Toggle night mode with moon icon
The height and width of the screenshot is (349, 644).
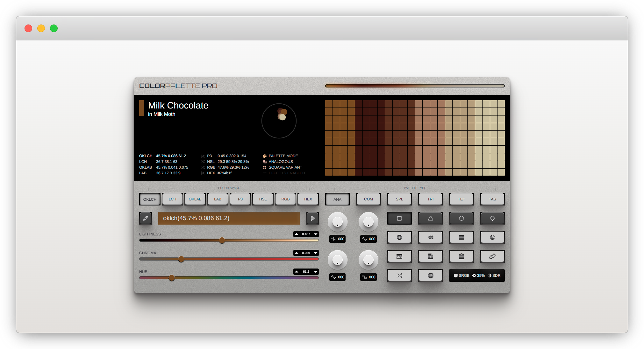(x=492, y=237)
